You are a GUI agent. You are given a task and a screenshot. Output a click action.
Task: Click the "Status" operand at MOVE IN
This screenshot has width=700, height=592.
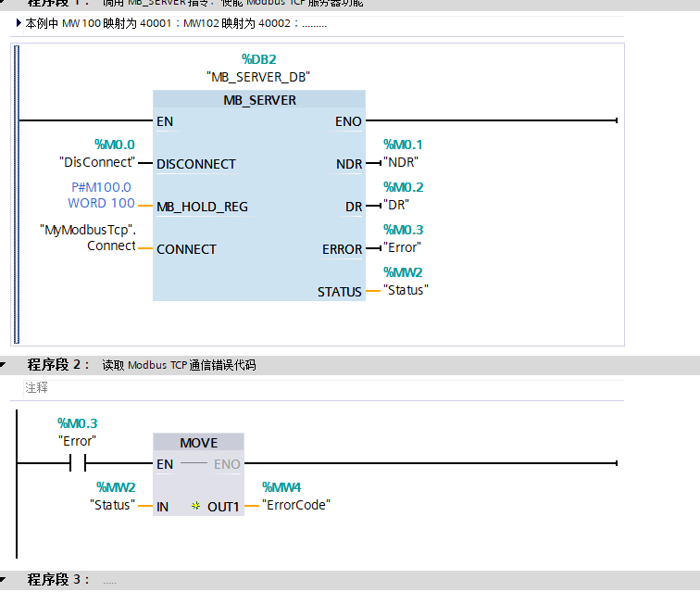[x=112, y=505]
